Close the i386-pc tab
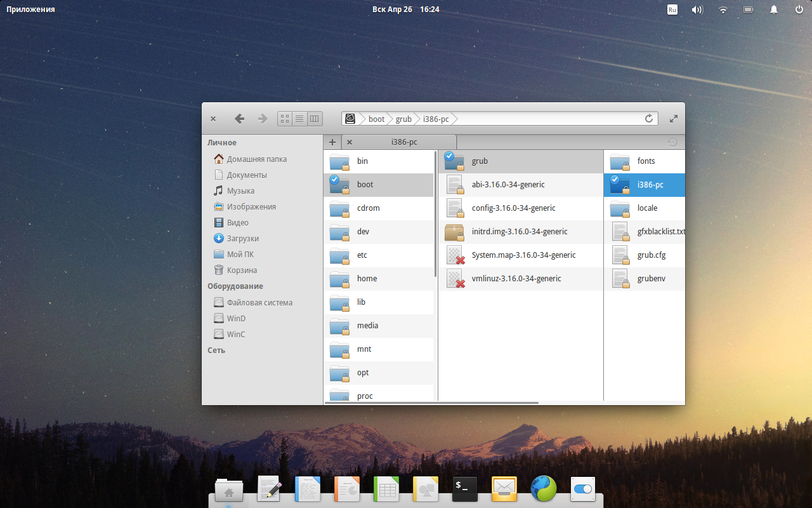 click(x=350, y=142)
